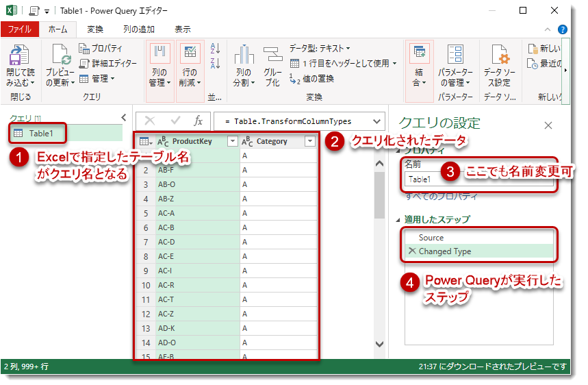Switch to the Transform (変換) tab
This screenshot has height=385, width=588.
pyautogui.click(x=95, y=29)
